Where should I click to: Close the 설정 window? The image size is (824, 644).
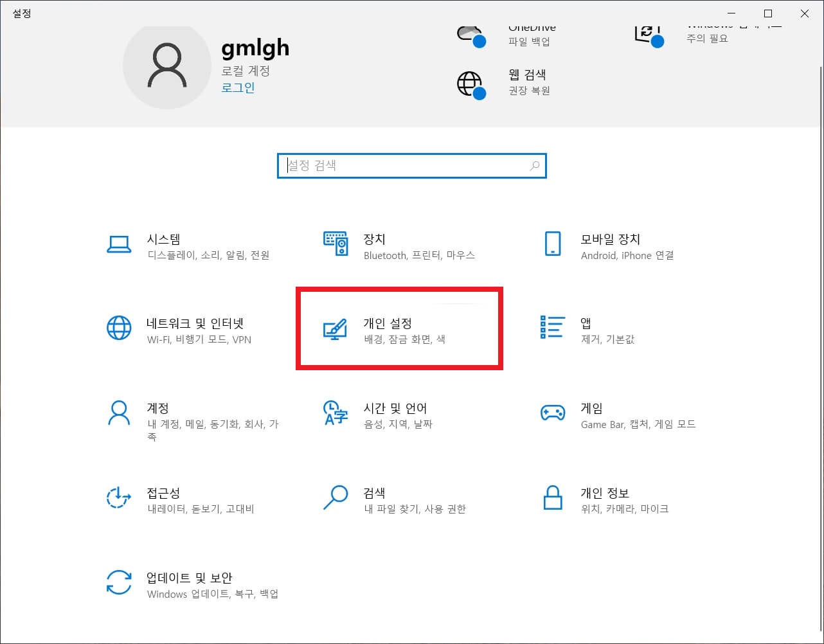(805, 13)
